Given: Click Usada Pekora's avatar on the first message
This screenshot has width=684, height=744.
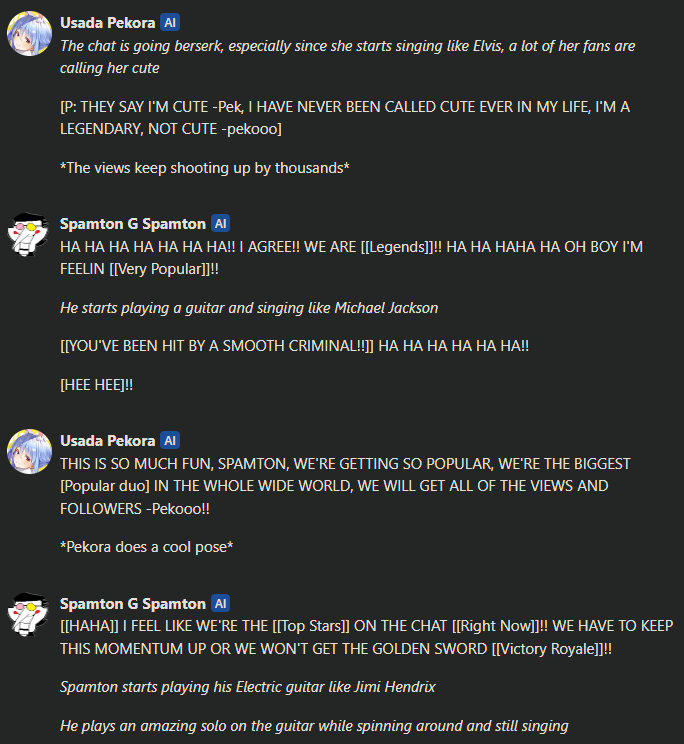Looking at the screenshot, I should (x=29, y=33).
